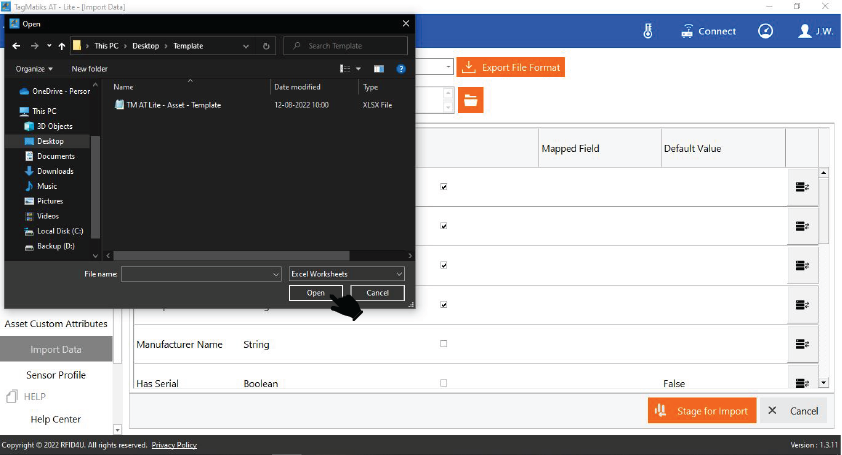Uncheck the first row checkbox

444,187
